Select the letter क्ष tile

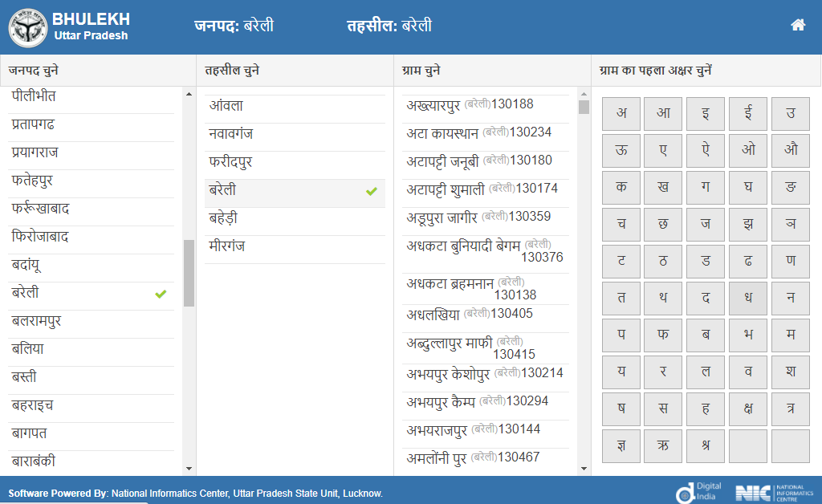point(748,408)
